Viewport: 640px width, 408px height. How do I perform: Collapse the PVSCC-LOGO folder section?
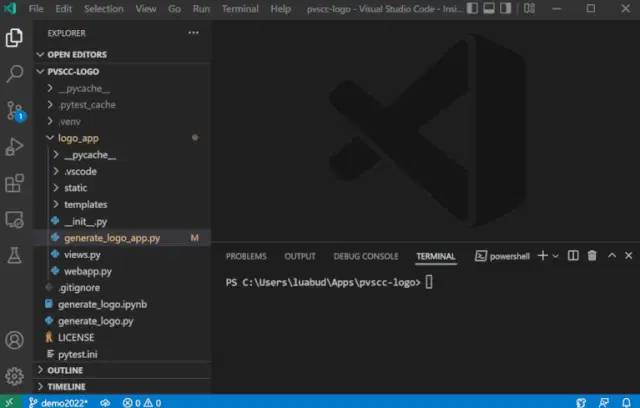122,71
